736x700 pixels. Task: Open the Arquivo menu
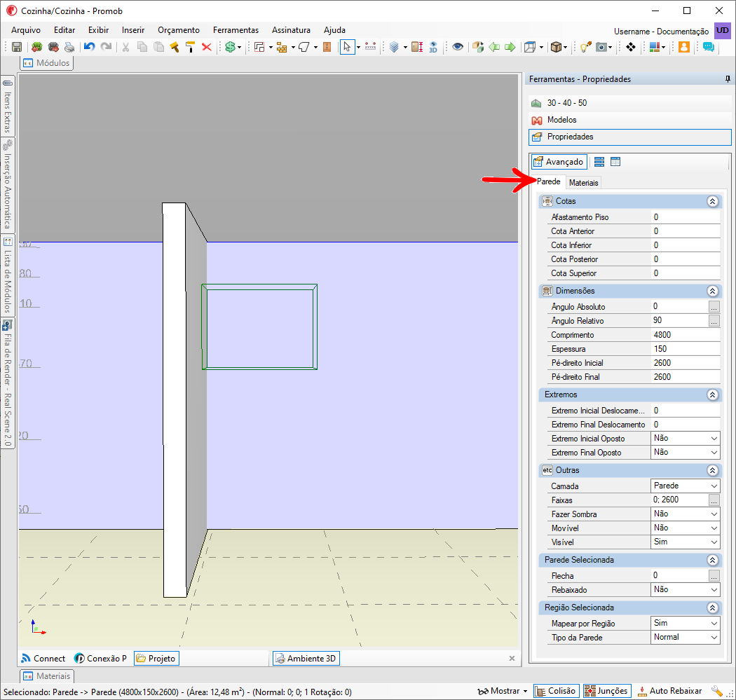[x=26, y=30]
